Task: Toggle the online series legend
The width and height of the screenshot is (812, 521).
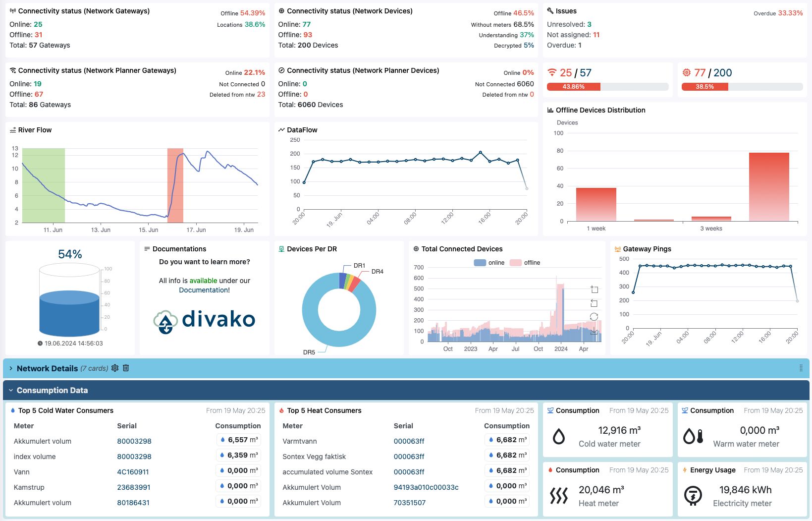Action: 489,263
